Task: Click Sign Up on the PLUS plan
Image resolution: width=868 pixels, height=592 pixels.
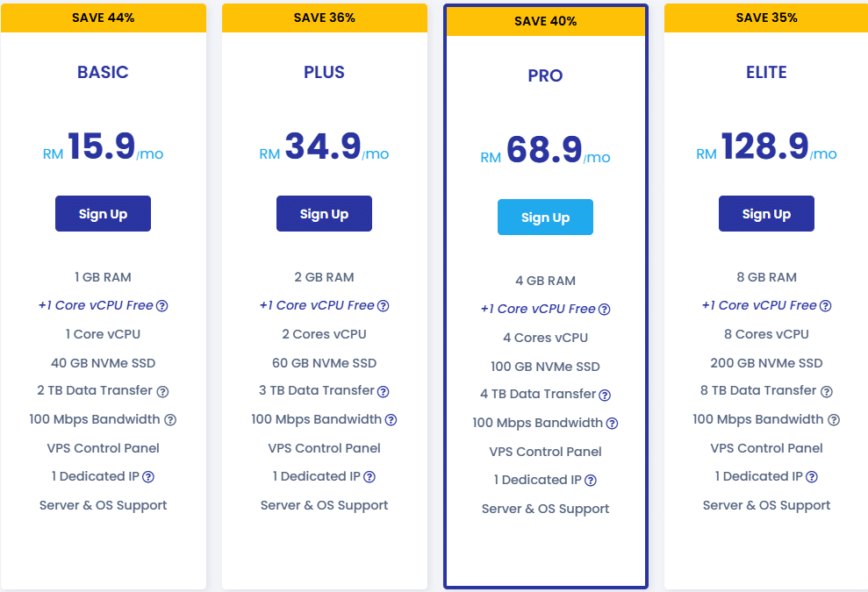Action: click(324, 213)
